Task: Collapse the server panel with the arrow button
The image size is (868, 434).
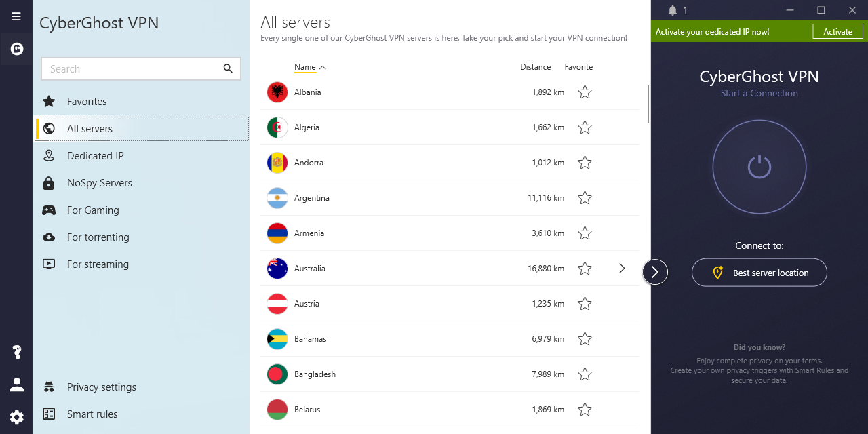Action: pyautogui.click(x=654, y=272)
